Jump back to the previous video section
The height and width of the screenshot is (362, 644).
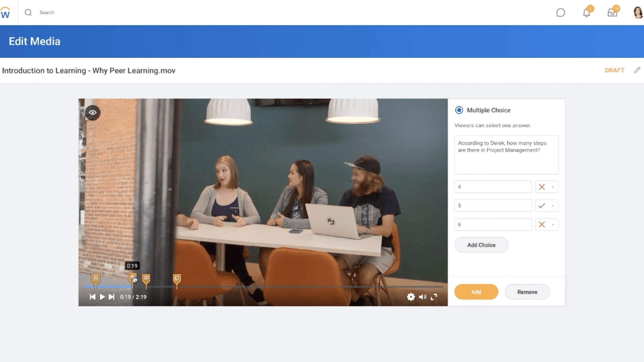click(93, 297)
